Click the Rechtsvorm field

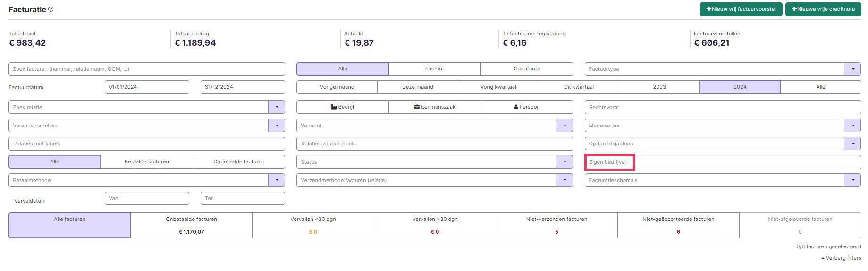click(x=723, y=107)
